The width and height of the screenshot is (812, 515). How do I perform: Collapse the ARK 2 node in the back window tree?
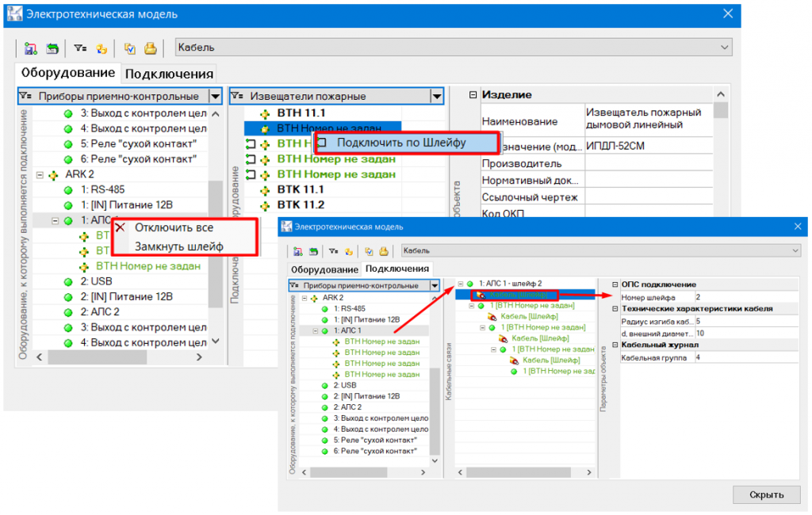tap(40, 174)
